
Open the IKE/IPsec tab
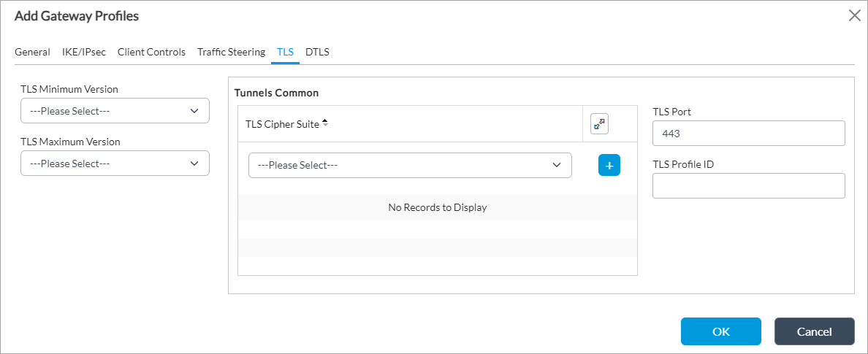[84, 52]
